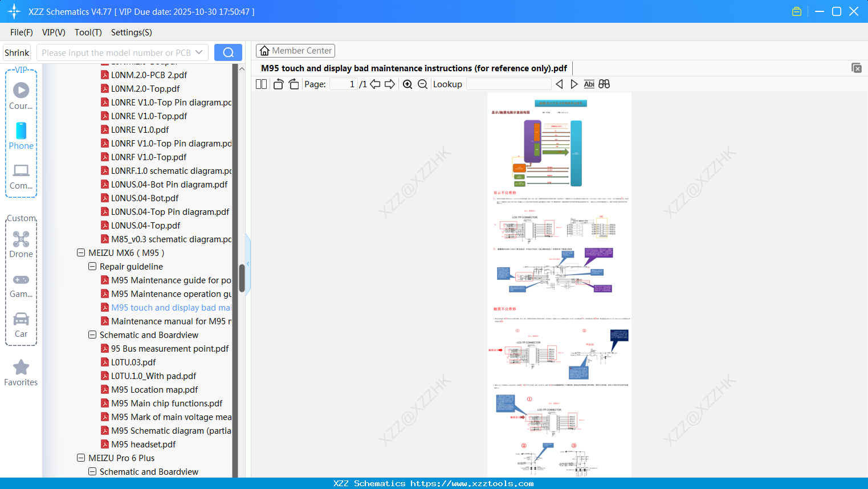This screenshot has width=868, height=489.
Task: Open the Member Center
Action: click(295, 51)
